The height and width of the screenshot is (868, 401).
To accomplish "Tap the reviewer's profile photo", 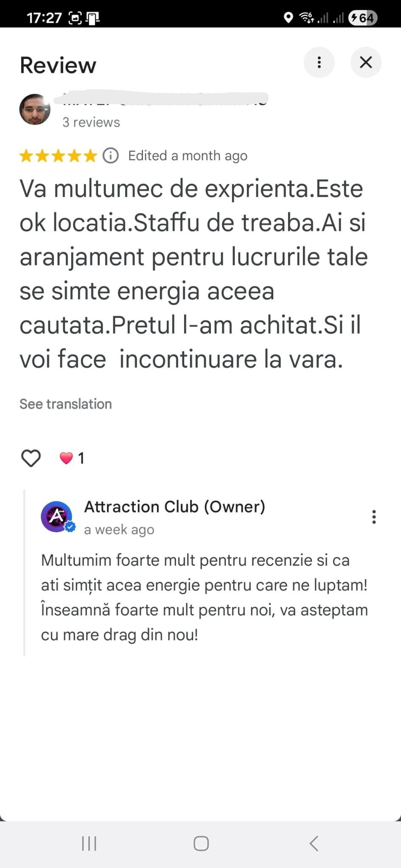I will (x=35, y=109).
